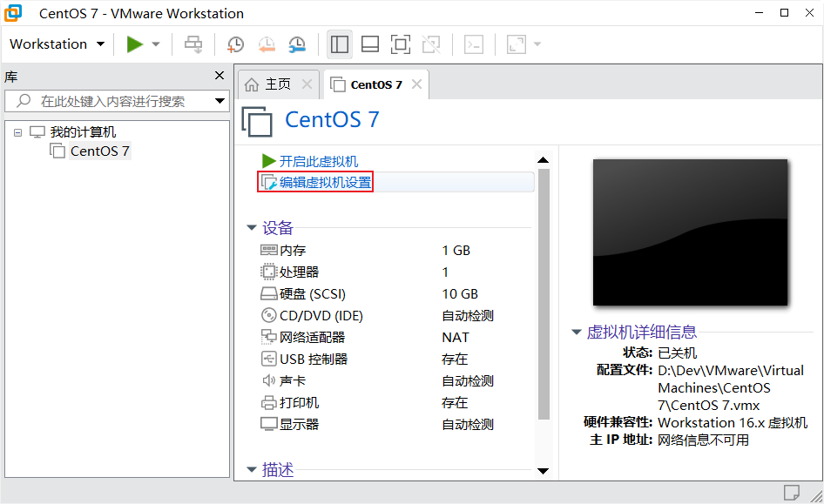Click the 硬盘 (SCSI) device icon
This screenshot has width=824, height=504.
point(268,293)
